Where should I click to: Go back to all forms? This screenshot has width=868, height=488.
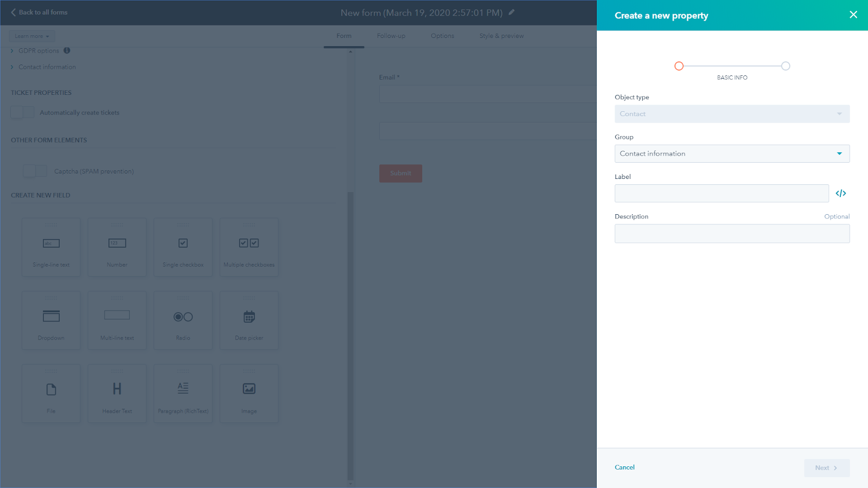click(39, 12)
